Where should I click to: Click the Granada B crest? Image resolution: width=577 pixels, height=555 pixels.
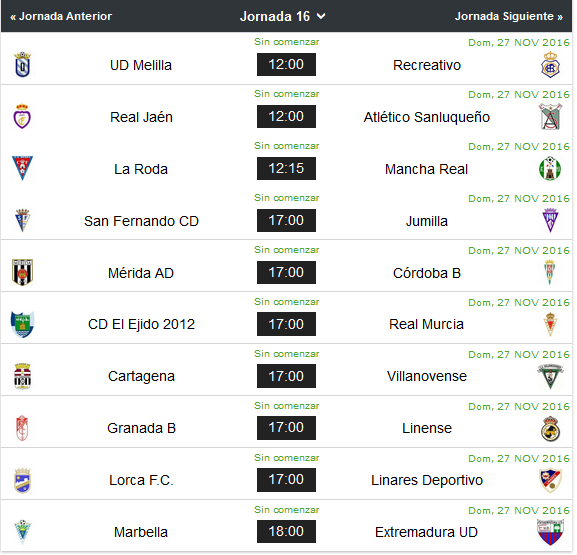click(x=22, y=429)
